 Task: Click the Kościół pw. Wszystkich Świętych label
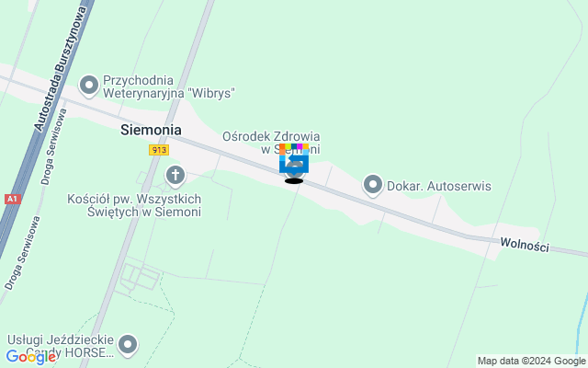pos(134,205)
